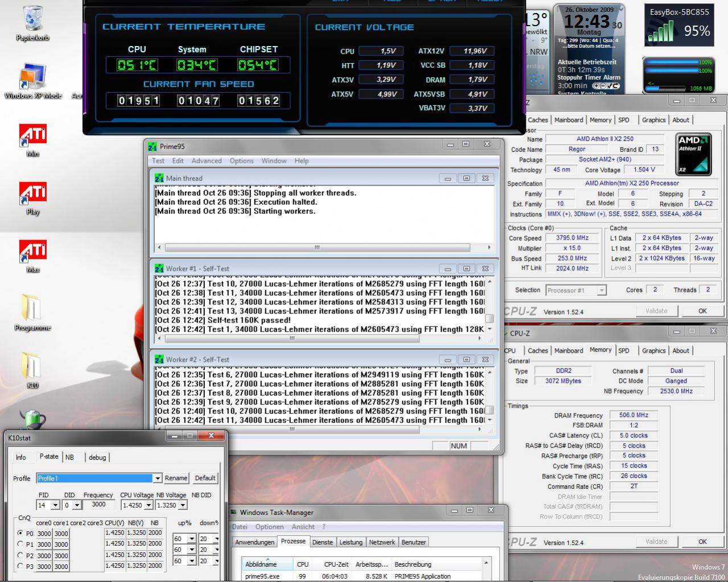Click the Default button in K10stat
The height and width of the screenshot is (582, 728).
(x=205, y=478)
